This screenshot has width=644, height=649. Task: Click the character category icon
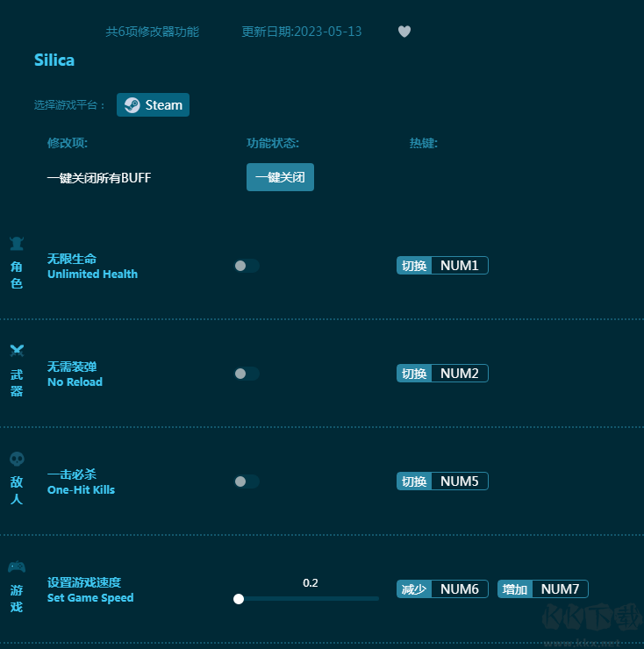17,244
